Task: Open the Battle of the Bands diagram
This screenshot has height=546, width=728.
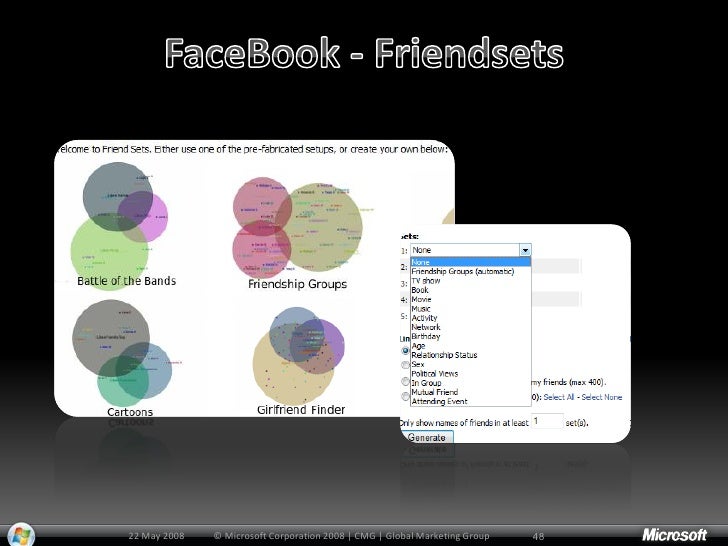Action: click(121, 225)
